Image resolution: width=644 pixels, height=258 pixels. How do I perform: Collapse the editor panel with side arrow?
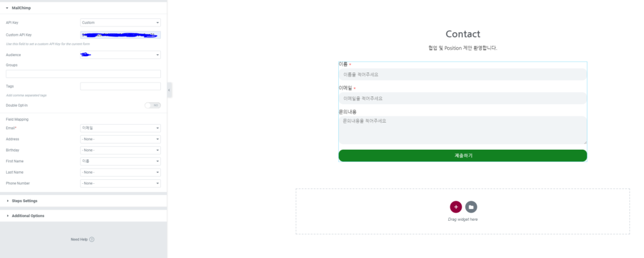[x=169, y=90]
